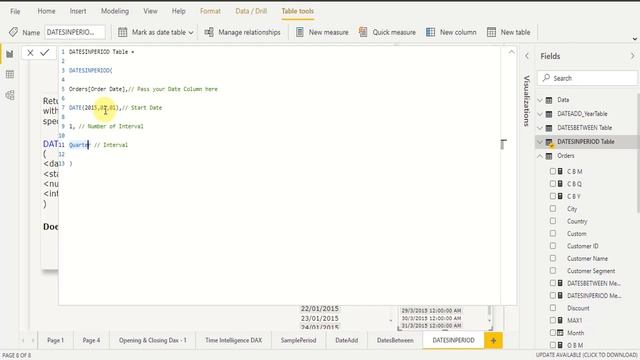Switch to Opening & Closing Dax - 1 page

[153, 340]
